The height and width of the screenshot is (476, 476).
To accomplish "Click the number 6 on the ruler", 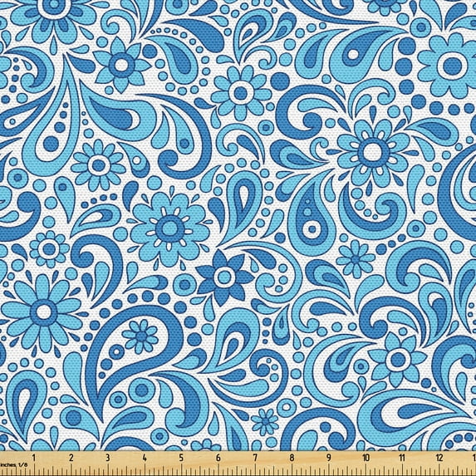I will pos(218,458).
